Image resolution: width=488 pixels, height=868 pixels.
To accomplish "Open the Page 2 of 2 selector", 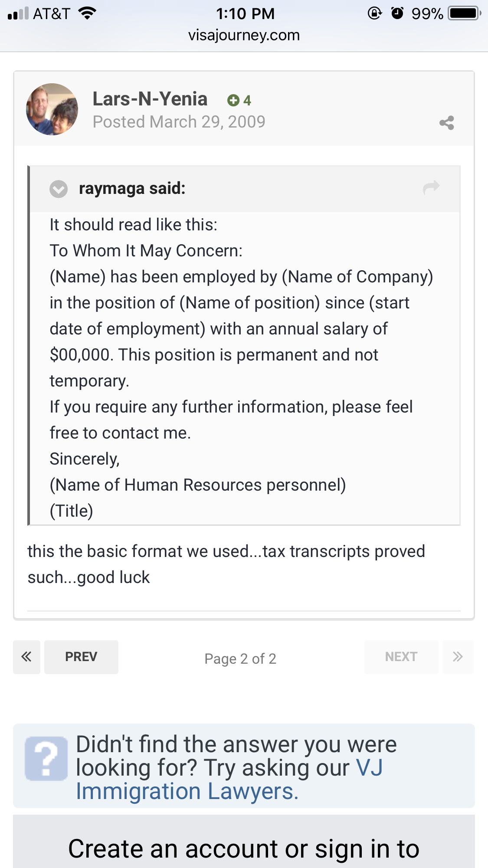I will (240, 658).
